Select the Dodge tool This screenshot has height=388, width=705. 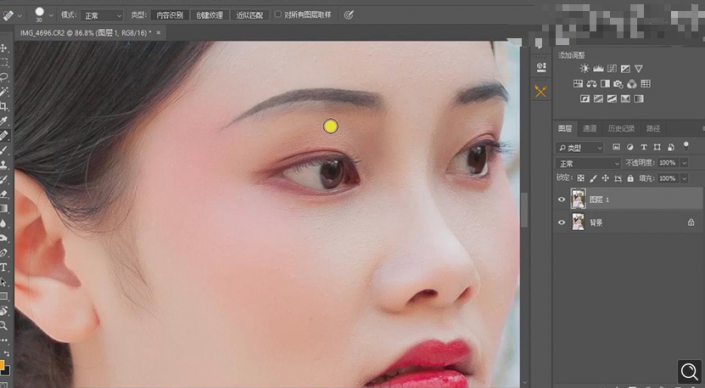pyautogui.click(x=4, y=238)
